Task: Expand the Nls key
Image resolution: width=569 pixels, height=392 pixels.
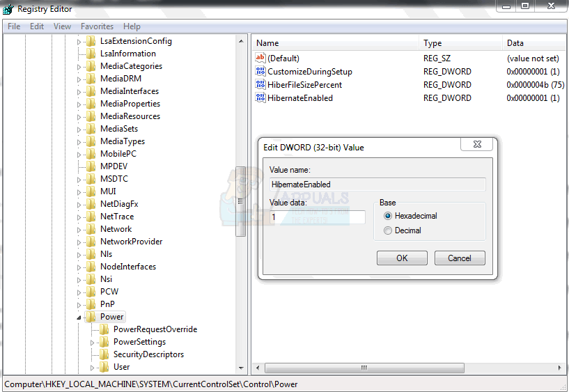Action: click(79, 255)
